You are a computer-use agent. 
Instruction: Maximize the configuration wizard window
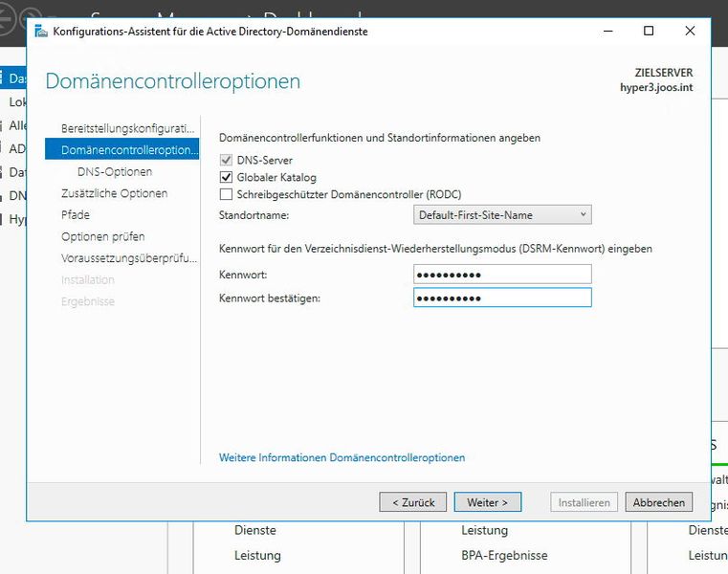pyautogui.click(x=649, y=32)
